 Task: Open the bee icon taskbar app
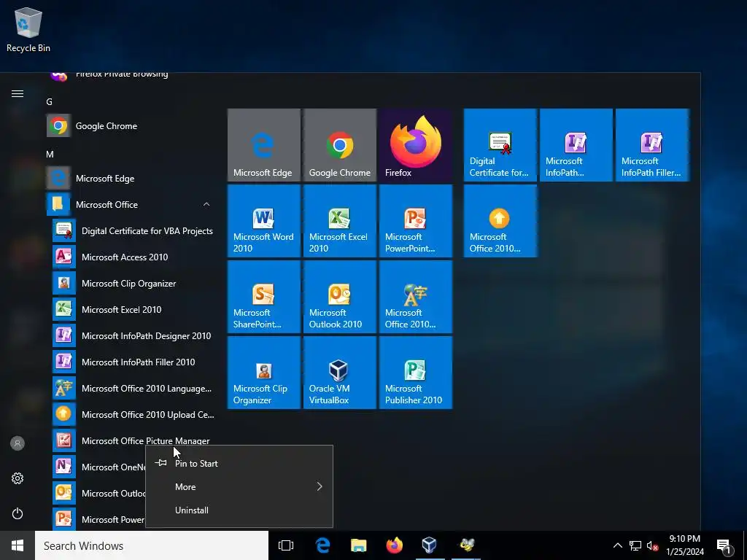[466, 545]
